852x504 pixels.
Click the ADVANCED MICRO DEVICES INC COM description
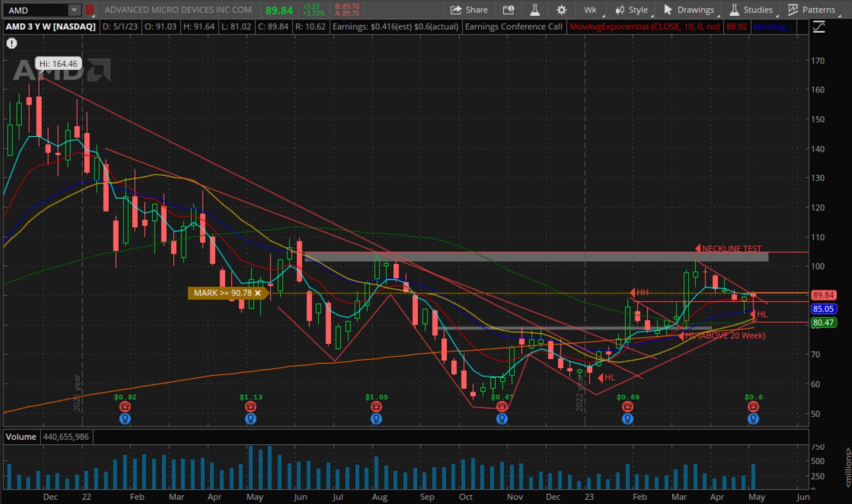[178, 9]
